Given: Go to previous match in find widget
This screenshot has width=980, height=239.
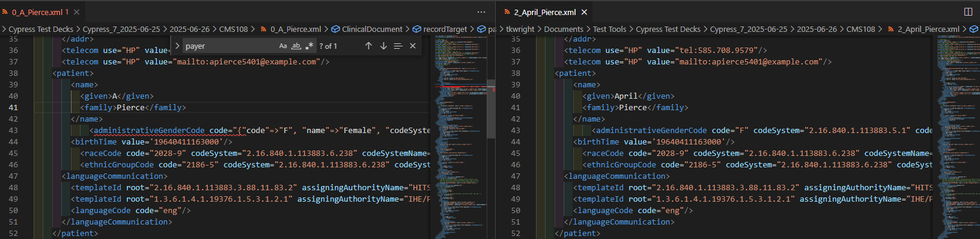Looking at the screenshot, I should [368, 46].
